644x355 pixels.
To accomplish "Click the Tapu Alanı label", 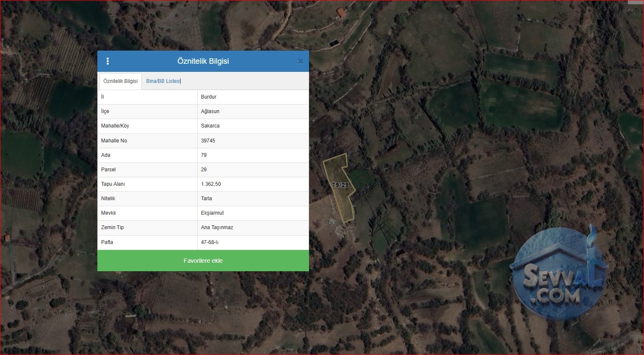I will (x=113, y=184).
